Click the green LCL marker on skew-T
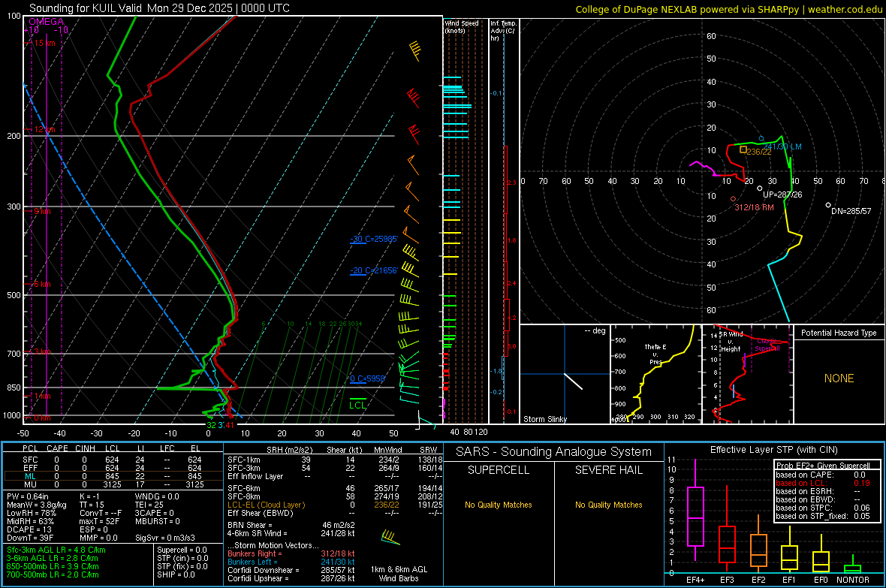Screen dimensions: 886x588 tap(357, 404)
